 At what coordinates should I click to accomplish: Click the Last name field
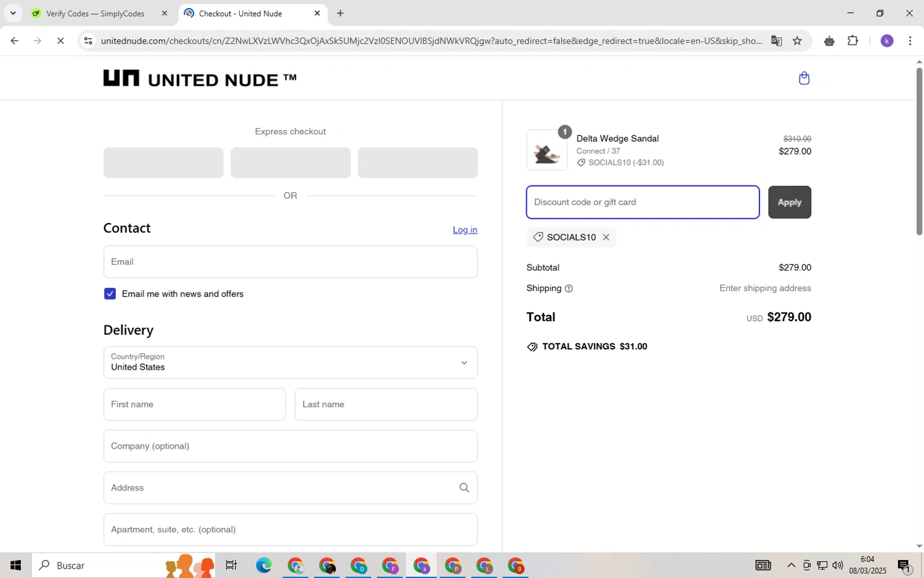tap(386, 404)
